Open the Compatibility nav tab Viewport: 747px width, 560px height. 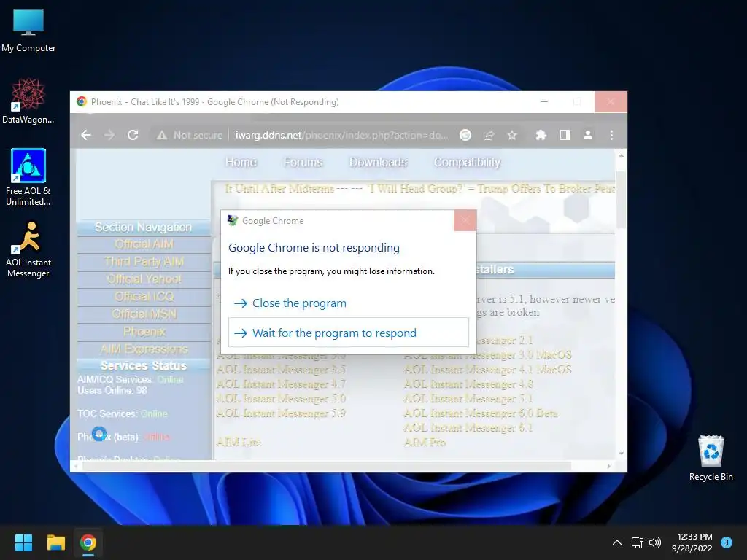pyautogui.click(x=467, y=163)
